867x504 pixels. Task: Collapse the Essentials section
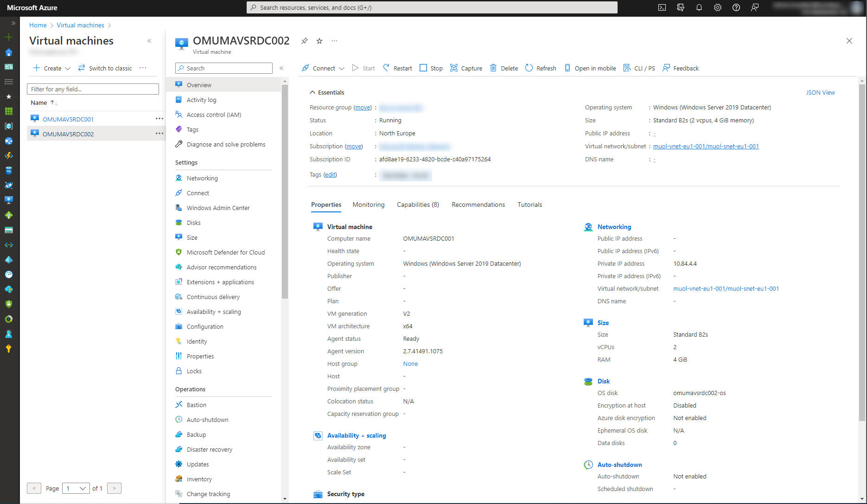pyautogui.click(x=313, y=92)
